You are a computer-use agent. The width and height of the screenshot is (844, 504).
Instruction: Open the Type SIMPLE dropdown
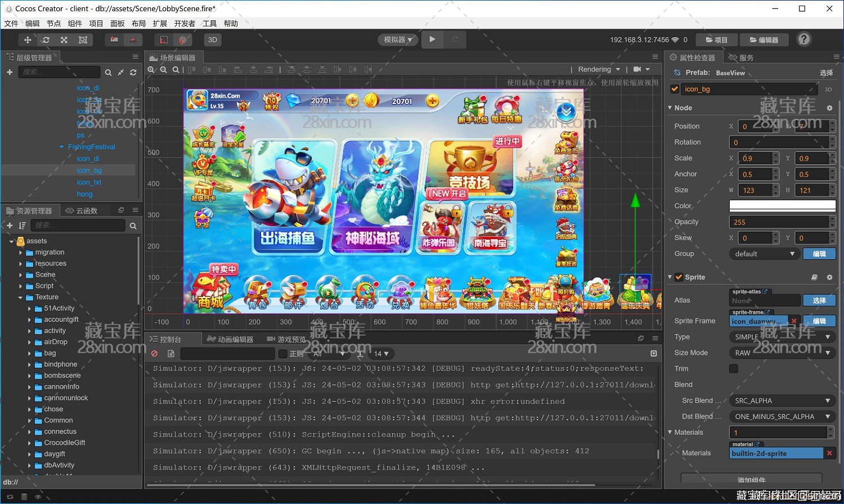tap(782, 337)
